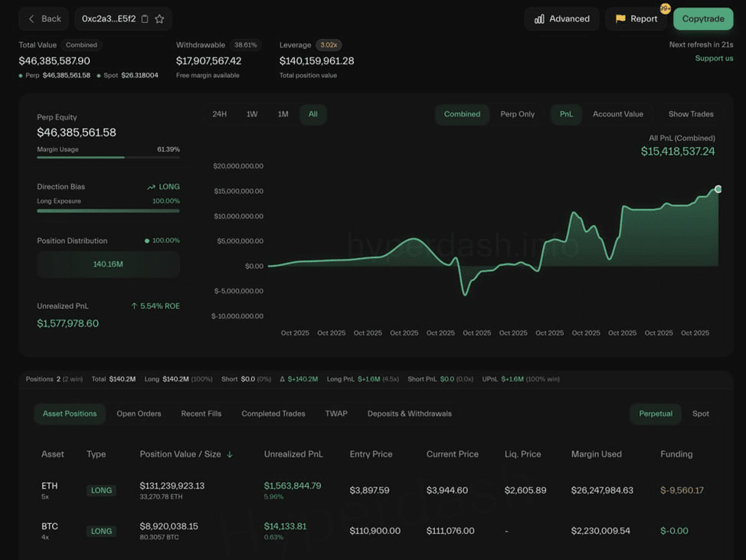Click the Margin Usage progress bar

(108, 157)
